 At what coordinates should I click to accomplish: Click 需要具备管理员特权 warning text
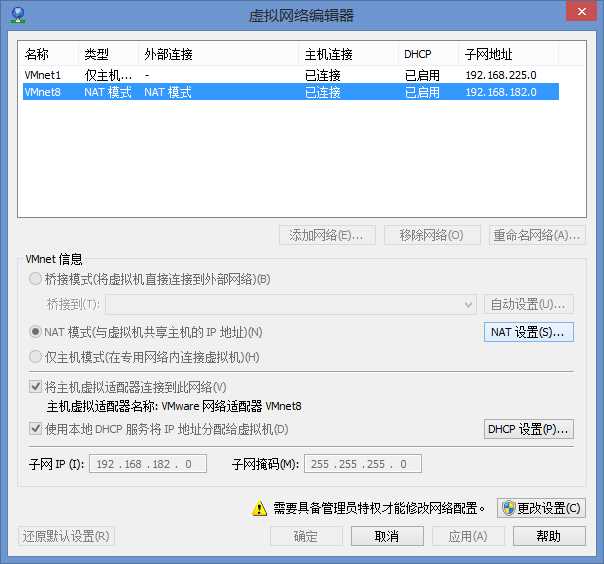point(379,508)
